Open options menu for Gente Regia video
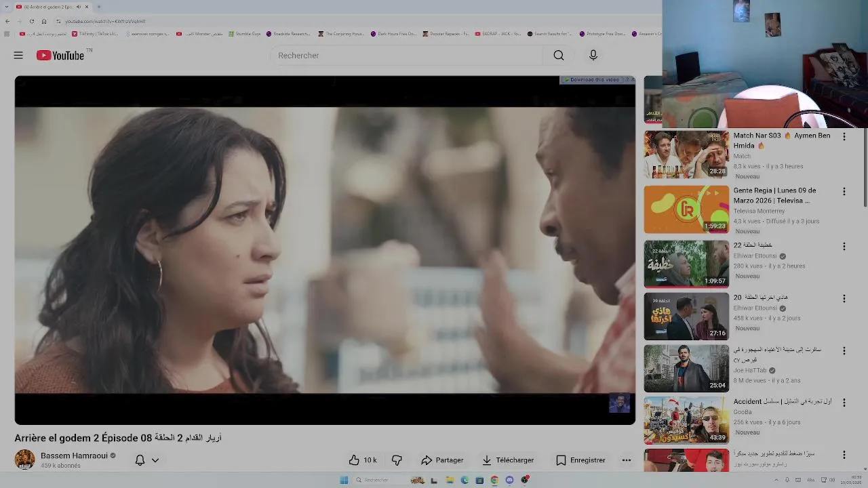 (844, 191)
